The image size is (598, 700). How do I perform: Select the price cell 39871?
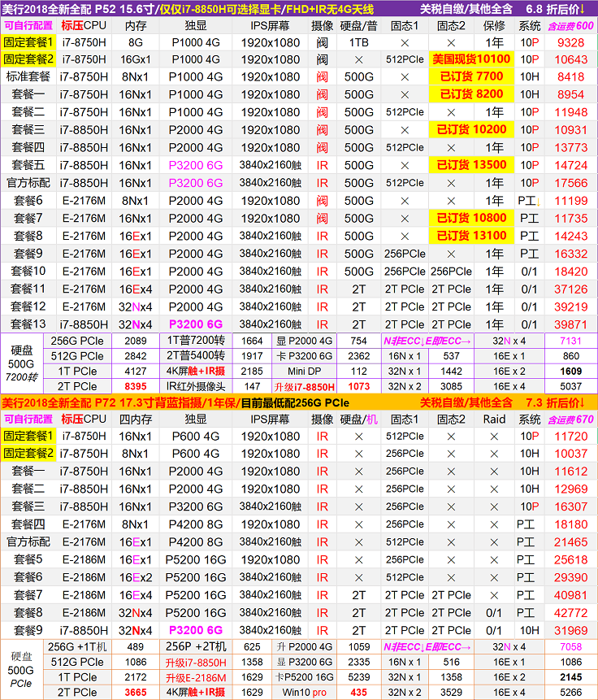570,324
